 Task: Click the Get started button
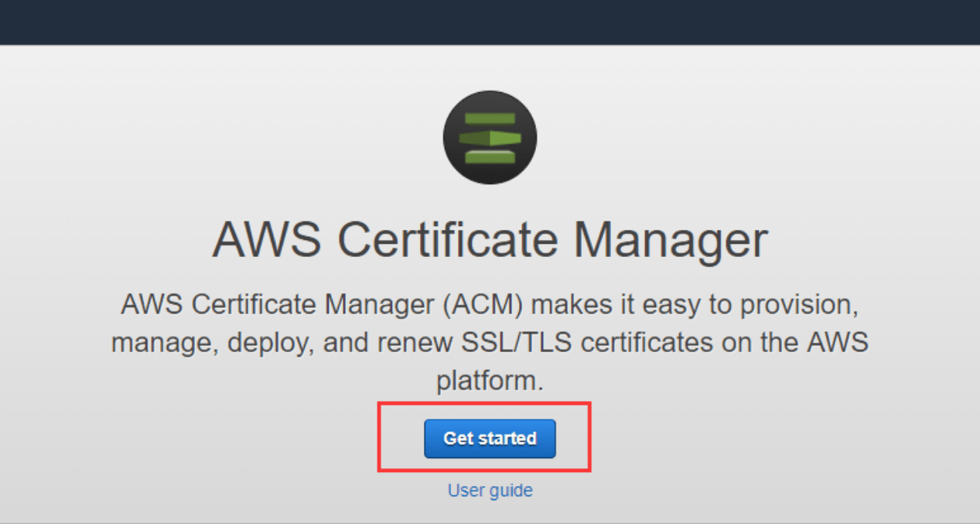point(490,438)
